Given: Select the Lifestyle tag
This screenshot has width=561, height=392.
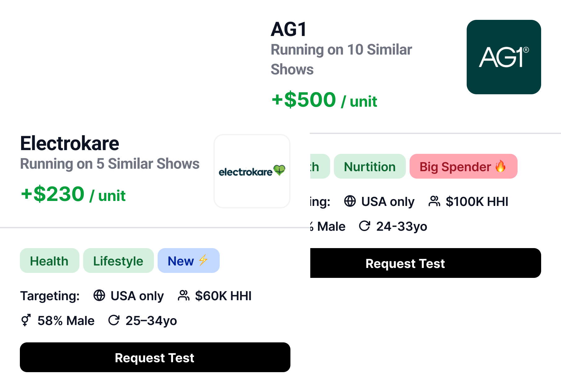Looking at the screenshot, I should (118, 261).
